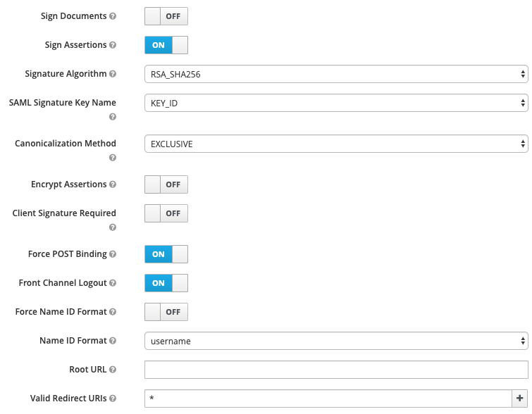Click help icon beside Sign Assertions
The image size is (532, 414).
point(113,45)
